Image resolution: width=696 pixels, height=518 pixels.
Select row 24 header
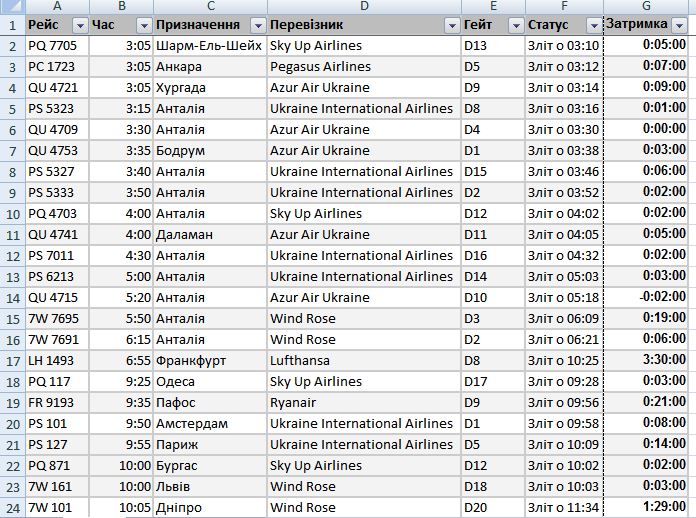pos(12,508)
